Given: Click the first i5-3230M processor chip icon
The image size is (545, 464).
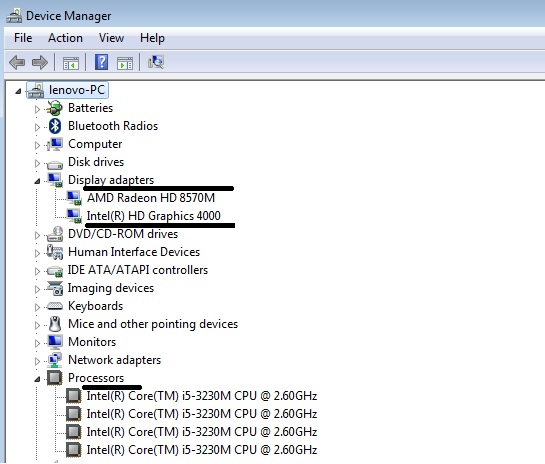Looking at the screenshot, I should pos(74,396).
